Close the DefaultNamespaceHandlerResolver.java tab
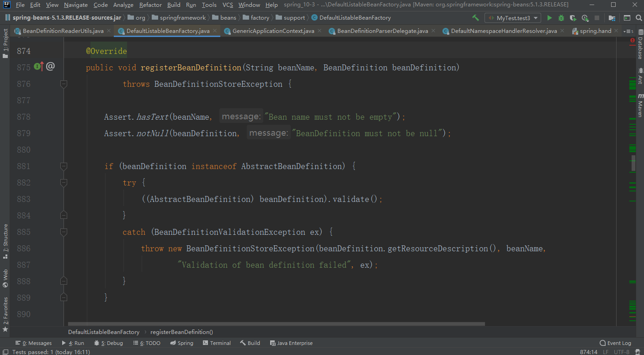644x355 pixels. pos(562,31)
